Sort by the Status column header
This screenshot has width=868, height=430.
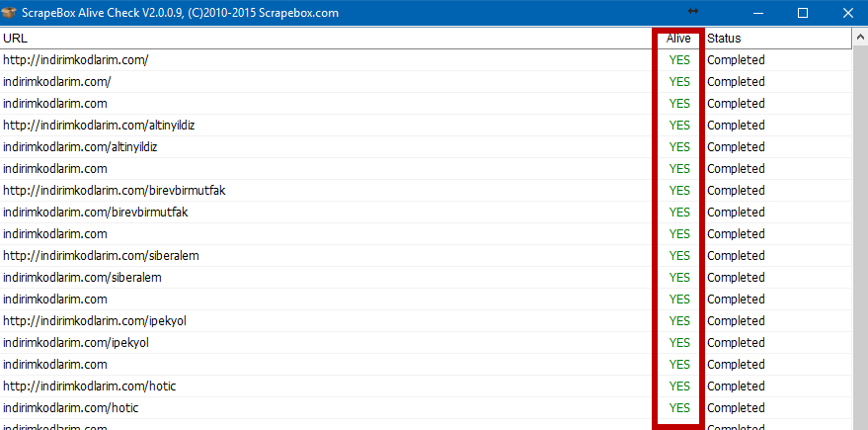click(x=778, y=39)
